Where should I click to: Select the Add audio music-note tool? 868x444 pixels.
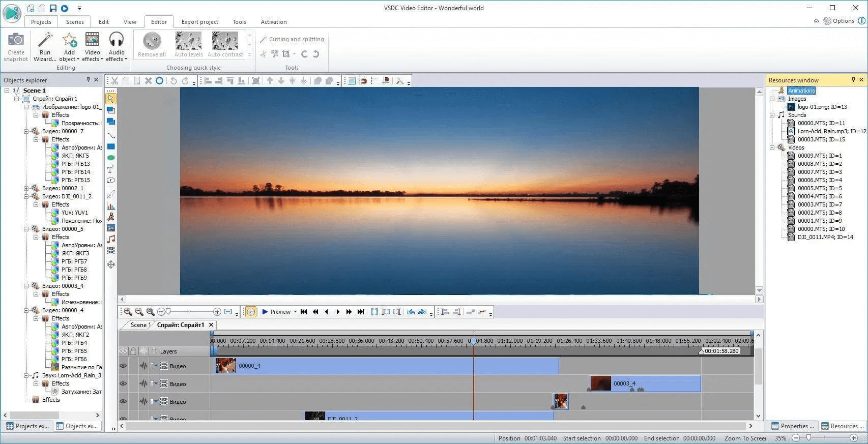[x=110, y=239]
